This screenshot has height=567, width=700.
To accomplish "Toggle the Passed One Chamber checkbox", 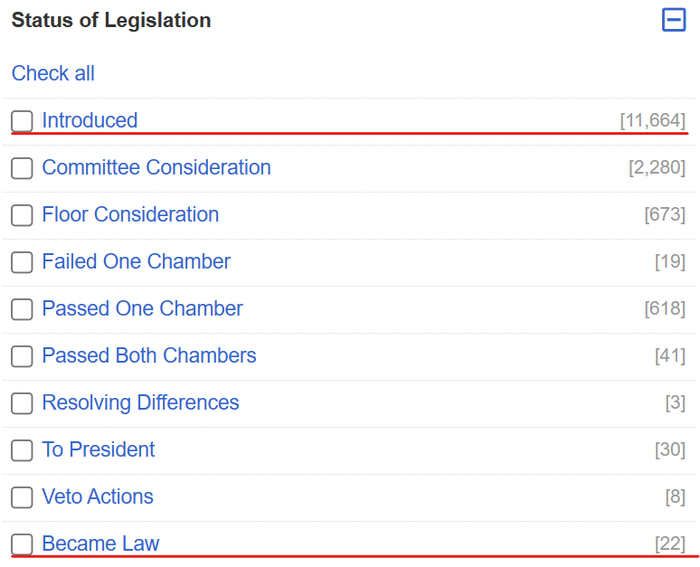I will 22,309.
